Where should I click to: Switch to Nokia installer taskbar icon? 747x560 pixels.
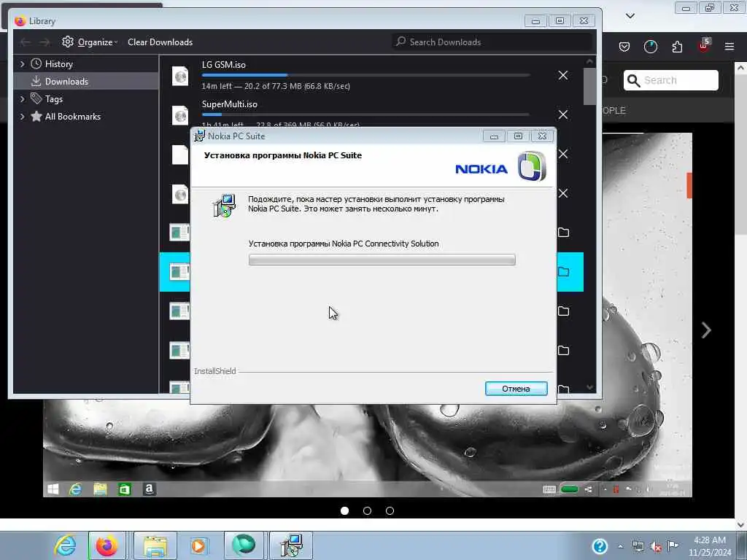click(290, 545)
